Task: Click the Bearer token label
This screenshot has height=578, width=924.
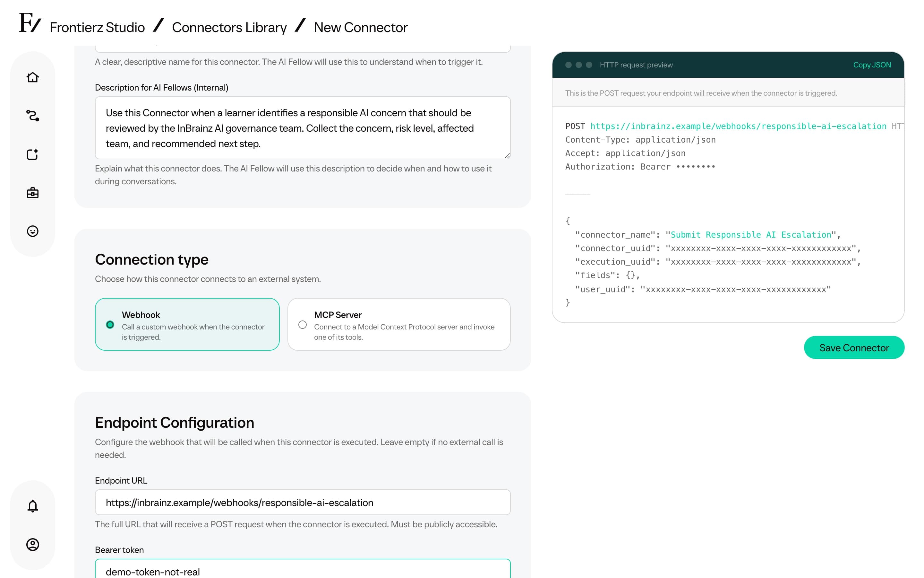Action: (x=119, y=550)
